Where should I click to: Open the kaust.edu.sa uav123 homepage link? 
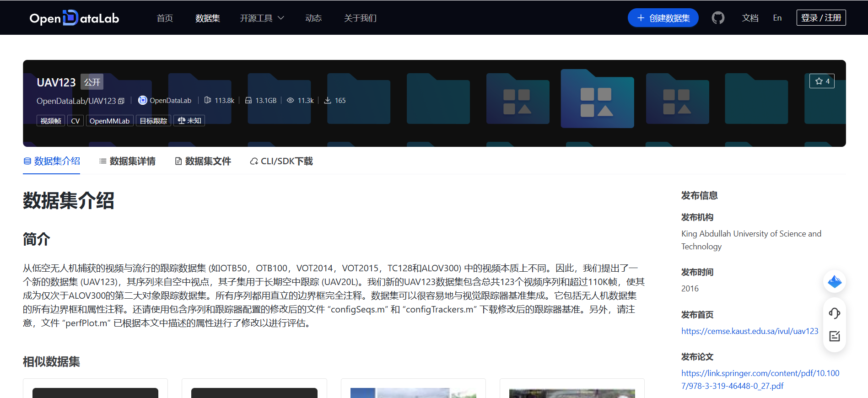[749, 331]
